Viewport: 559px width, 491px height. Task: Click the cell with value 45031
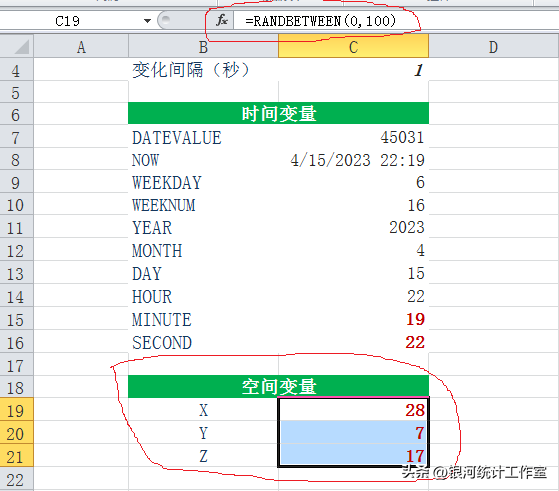pos(353,137)
